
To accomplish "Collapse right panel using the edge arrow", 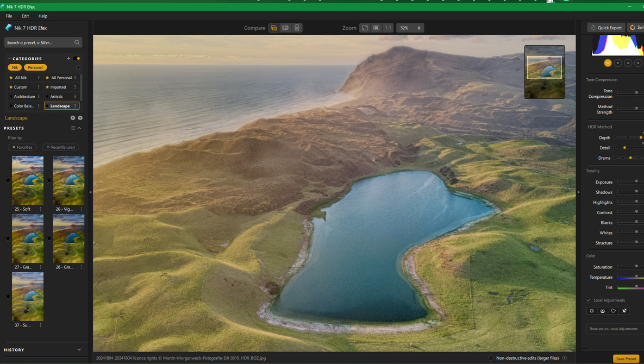I will (x=578, y=192).
